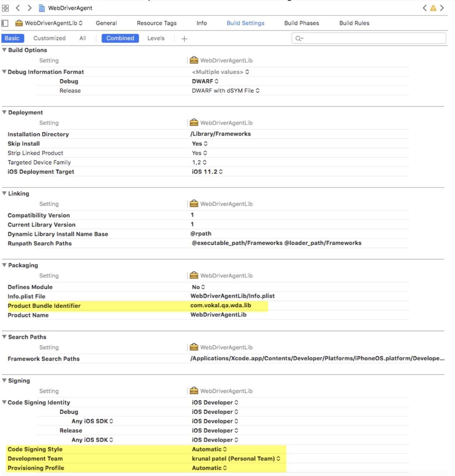Image resolution: width=455 pixels, height=476 pixels.
Task: Show Basic build settings
Action: [x=13, y=38]
